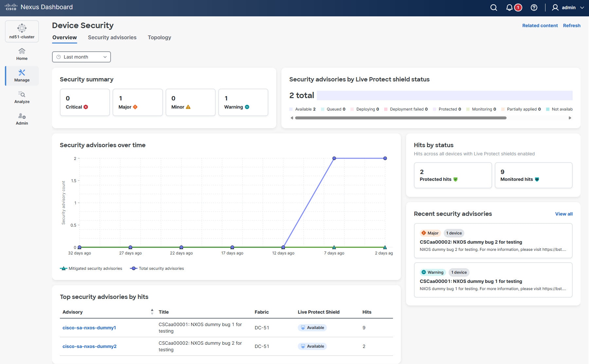Open the search icon in top bar

pyautogui.click(x=494, y=8)
